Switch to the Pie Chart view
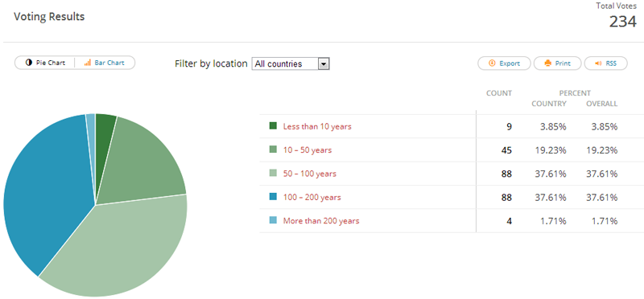 (45, 63)
